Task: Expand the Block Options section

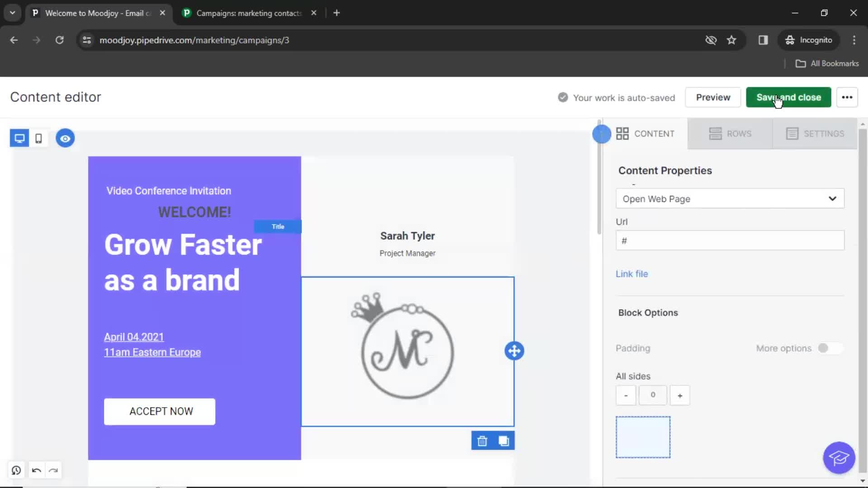Action: [648, 312]
